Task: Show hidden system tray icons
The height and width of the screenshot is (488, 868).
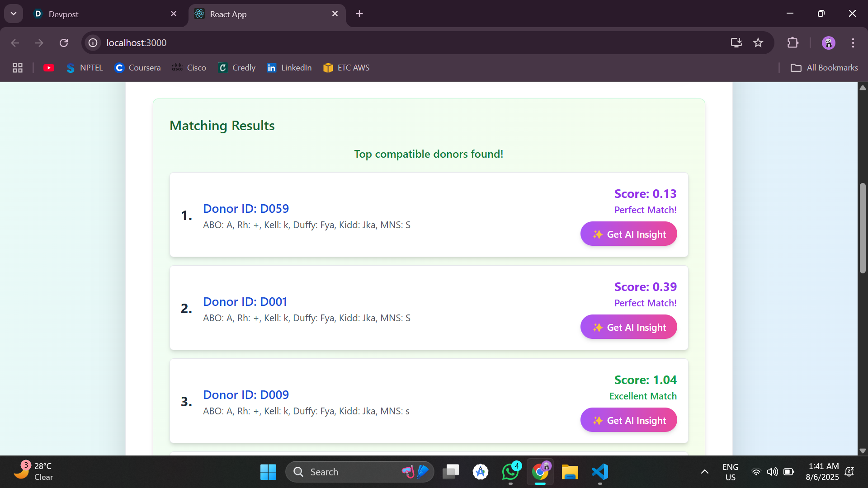Action: click(x=704, y=472)
